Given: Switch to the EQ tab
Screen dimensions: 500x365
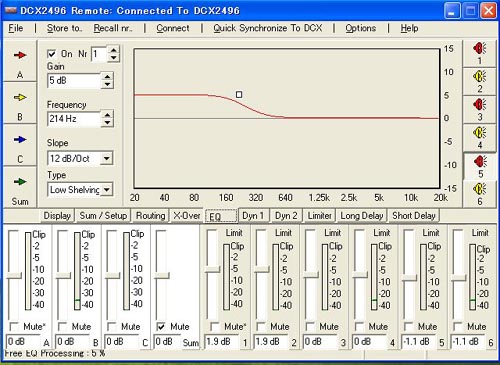Looking at the screenshot, I should pyautogui.click(x=221, y=216).
